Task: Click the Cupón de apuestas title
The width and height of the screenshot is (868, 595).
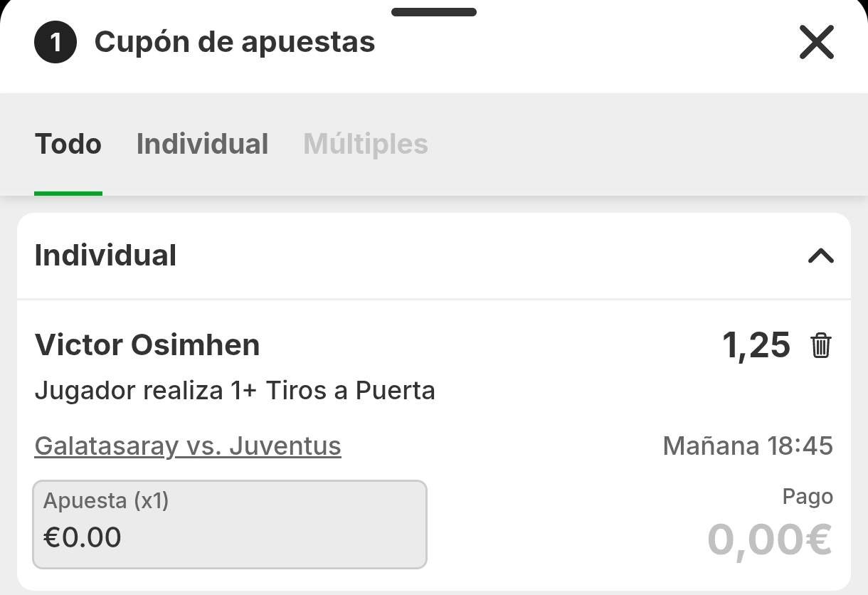Action: point(235,43)
